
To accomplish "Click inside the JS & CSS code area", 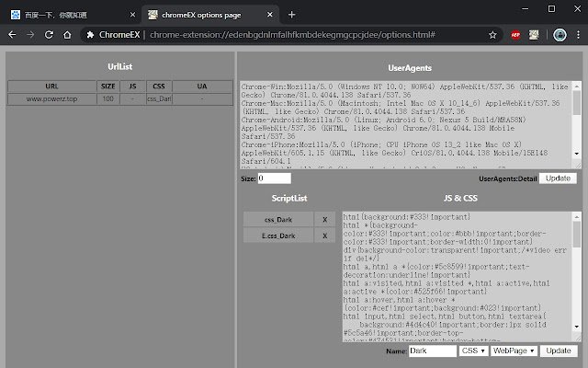I will pyautogui.click(x=458, y=276).
